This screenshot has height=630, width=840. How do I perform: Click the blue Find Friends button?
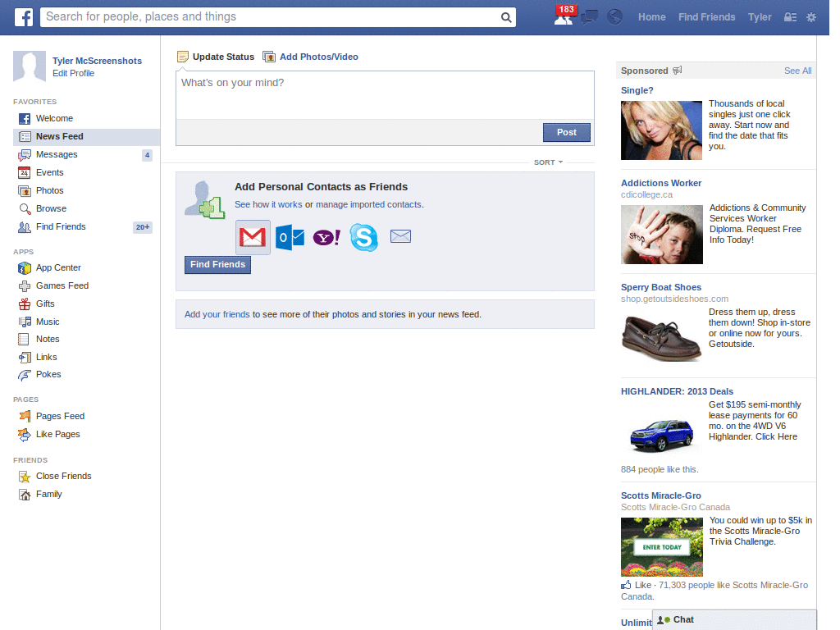[217, 265]
